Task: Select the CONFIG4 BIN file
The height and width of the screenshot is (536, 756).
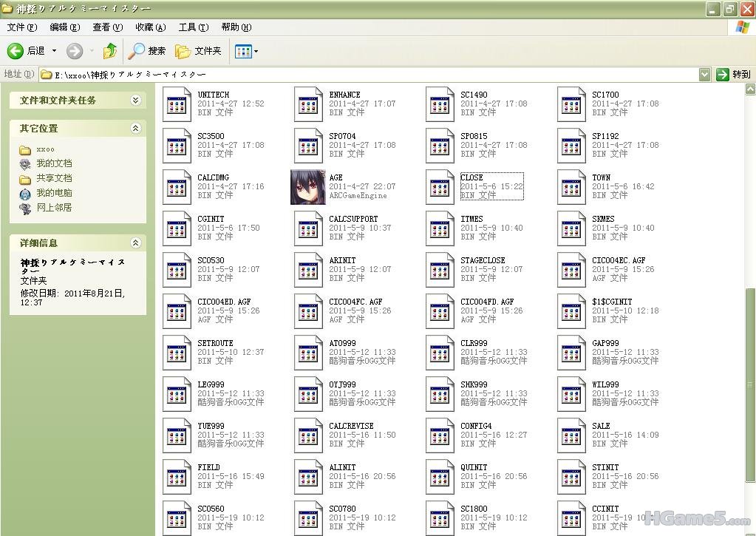Action: click(x=440, y=435)
